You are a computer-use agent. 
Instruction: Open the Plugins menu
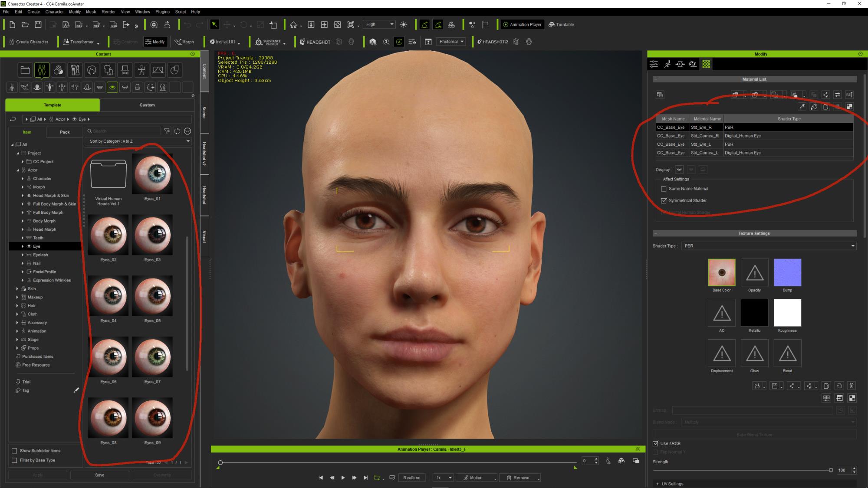(x=163, y=12)
